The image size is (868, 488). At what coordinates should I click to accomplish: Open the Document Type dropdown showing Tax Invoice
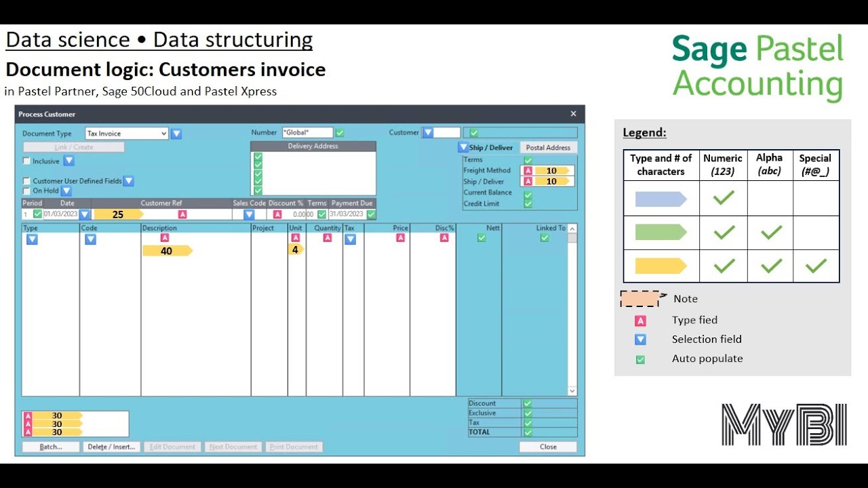point(127,134)
